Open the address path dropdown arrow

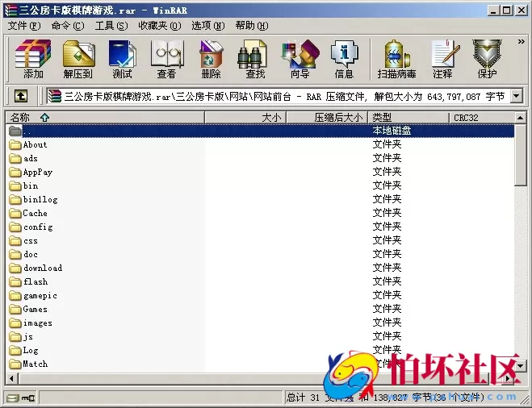point(517,96)
